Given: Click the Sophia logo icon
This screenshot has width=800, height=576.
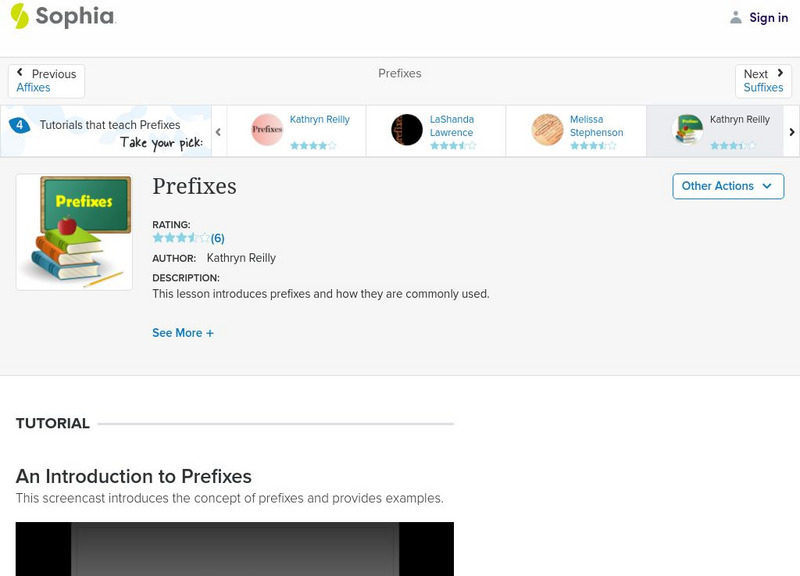Looking at the screenshot, I should coord(19,16).
